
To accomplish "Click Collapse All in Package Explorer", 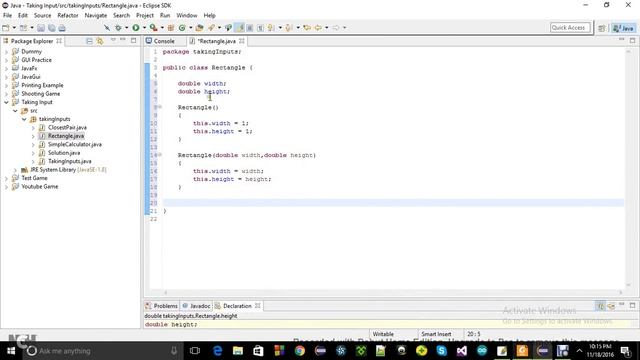I will click(x=89, y=41).
